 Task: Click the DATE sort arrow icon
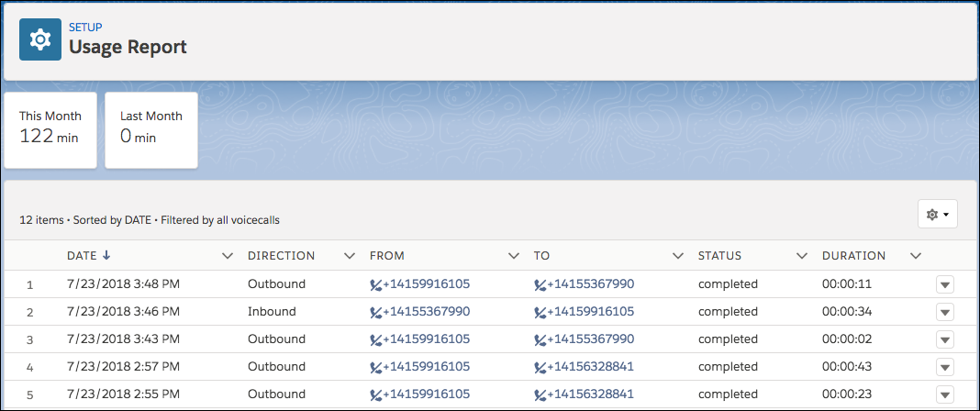pyautogui.click(x=106, y=255)
